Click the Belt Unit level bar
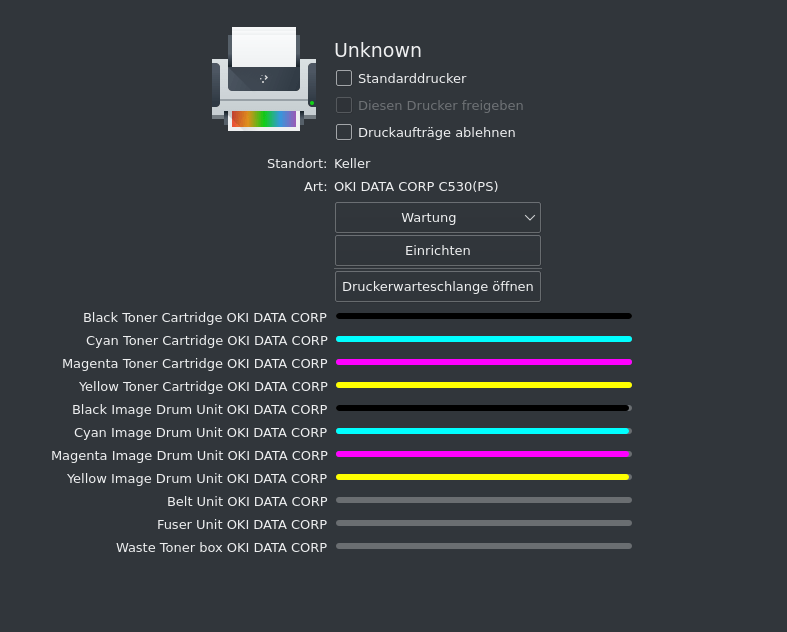787x632 pixels. tap(483, 500)
